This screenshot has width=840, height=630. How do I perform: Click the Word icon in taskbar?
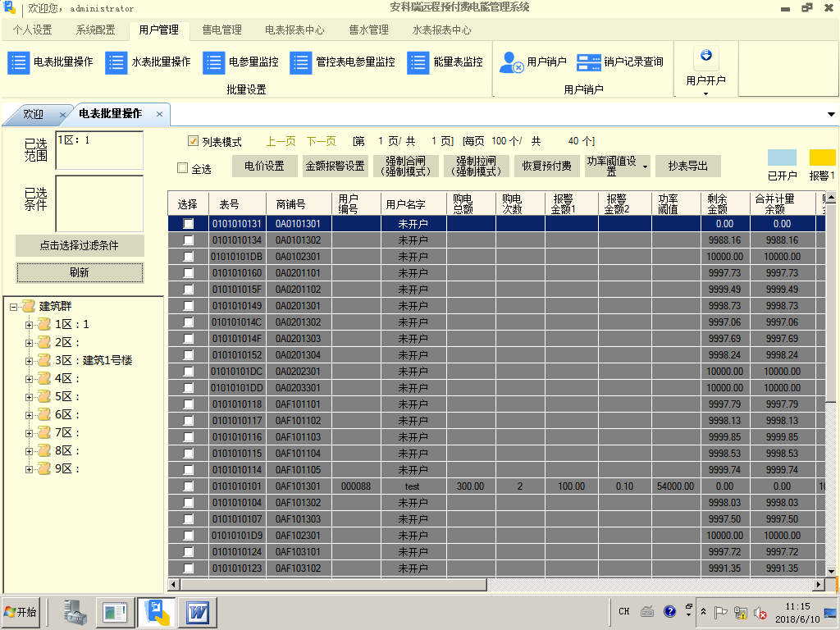point(197,612)
